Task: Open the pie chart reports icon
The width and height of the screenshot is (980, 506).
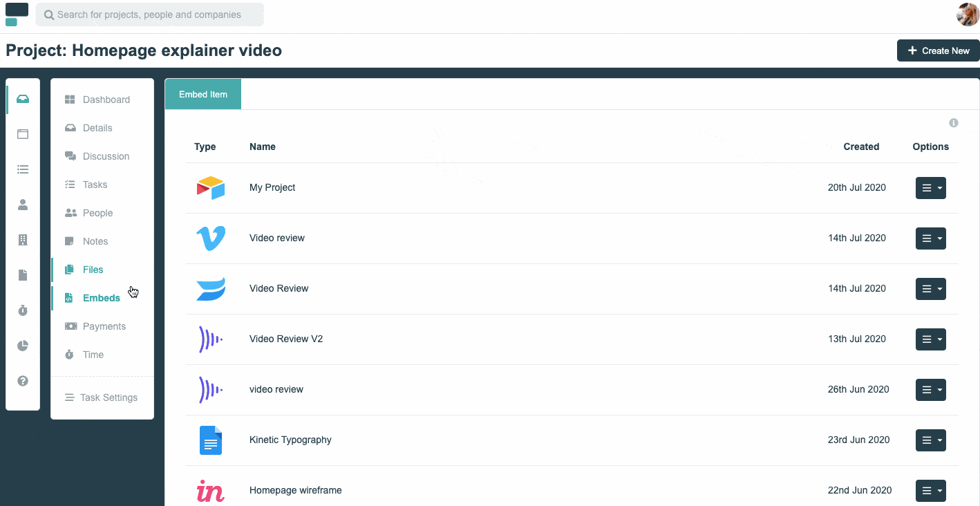Action: (x=23, y=346)
